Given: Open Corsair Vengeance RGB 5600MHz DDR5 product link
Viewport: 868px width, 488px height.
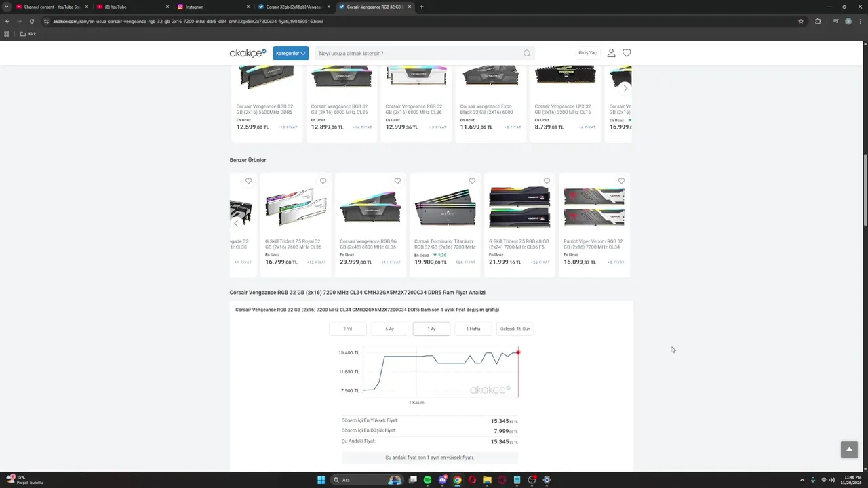Looking at the screenshot, I should coord(264,109).
